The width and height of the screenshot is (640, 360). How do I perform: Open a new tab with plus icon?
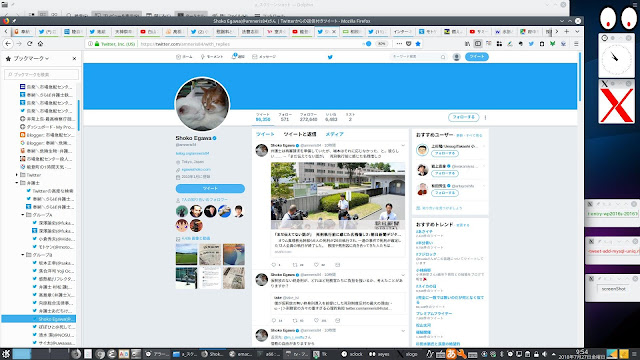pyautogui.click(x=567, y=31)
